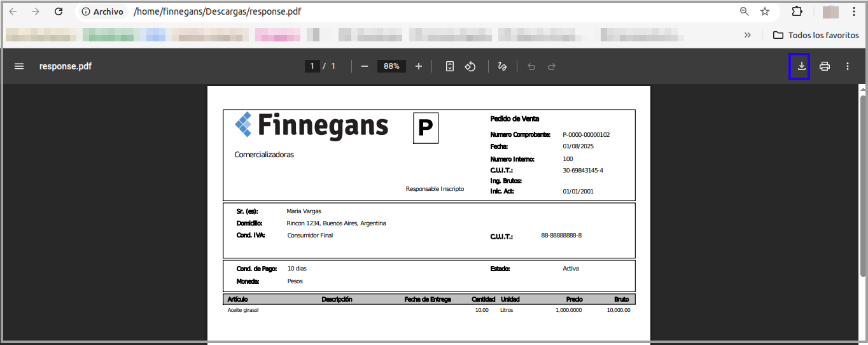
Task: Click the "Pesos" currency value
Action: coord(295,281)
